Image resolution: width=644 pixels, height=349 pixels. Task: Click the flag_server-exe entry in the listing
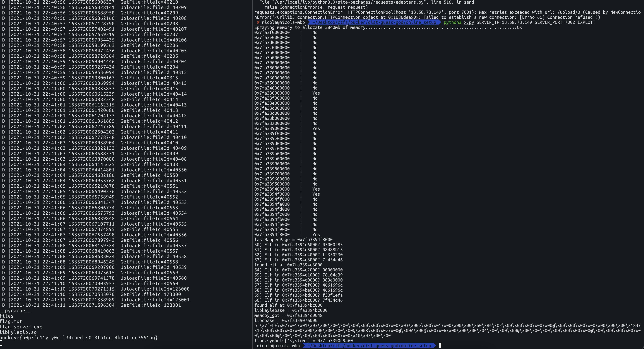tap(21, 327)
